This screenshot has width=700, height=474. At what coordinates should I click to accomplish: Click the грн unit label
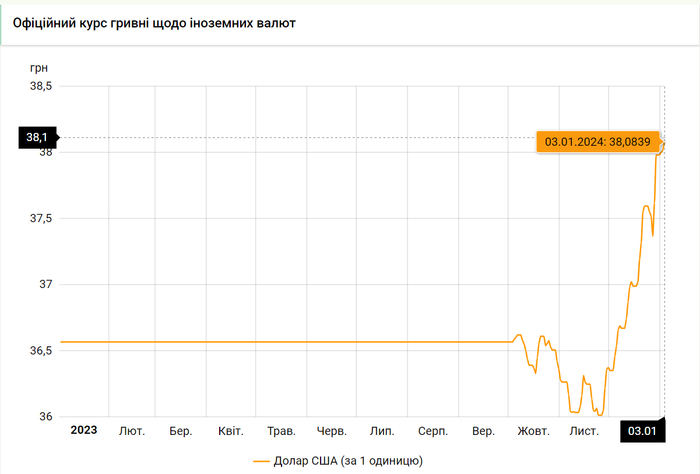[39, 66]
